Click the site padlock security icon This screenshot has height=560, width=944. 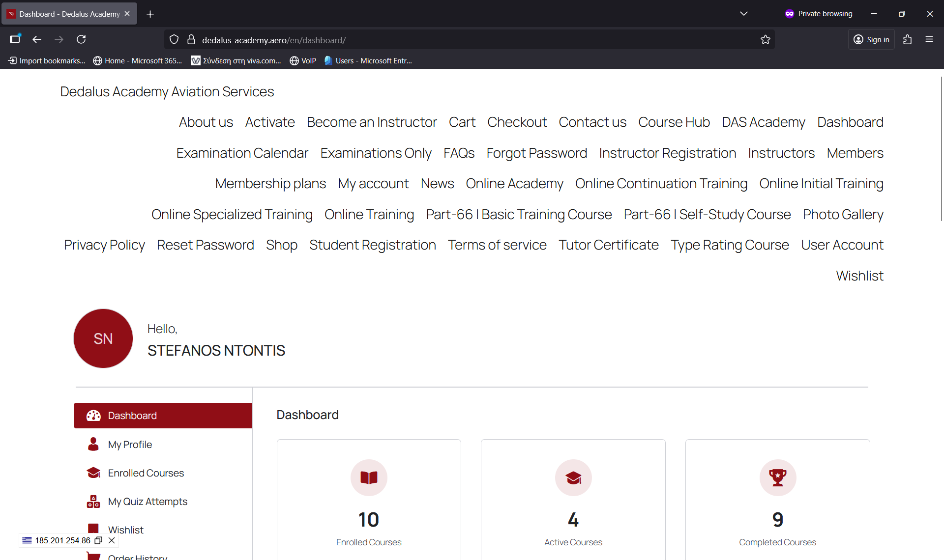tap(191, 40)
